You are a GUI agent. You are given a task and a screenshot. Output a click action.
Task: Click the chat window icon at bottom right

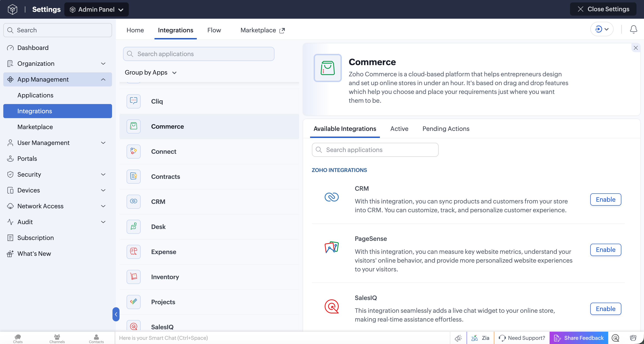633,338
